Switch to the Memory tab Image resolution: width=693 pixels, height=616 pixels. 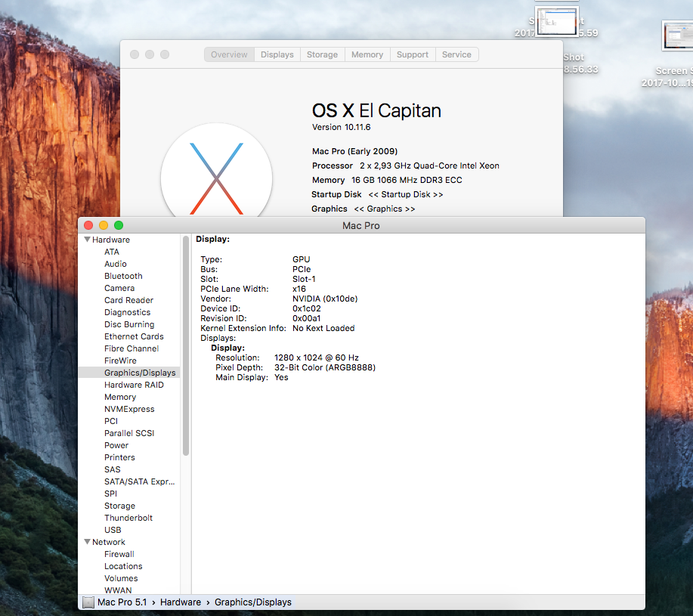tap(367, 54)
